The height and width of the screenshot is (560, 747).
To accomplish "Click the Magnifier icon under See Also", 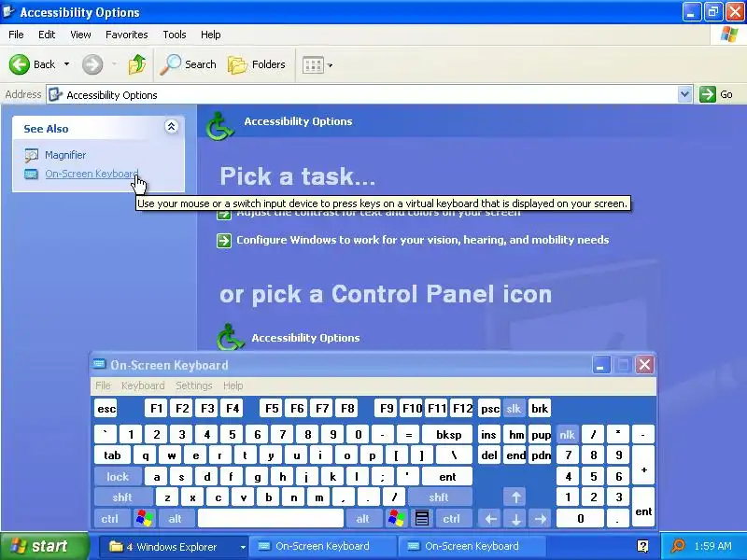I will [32, 155].
